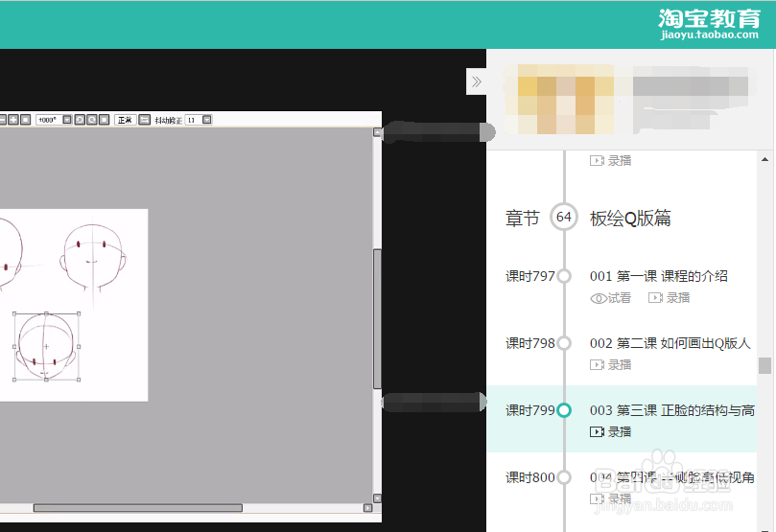Open the 抖动修正 stabilizer dropdown
The image size is (776, 532).
pos(207,120)
